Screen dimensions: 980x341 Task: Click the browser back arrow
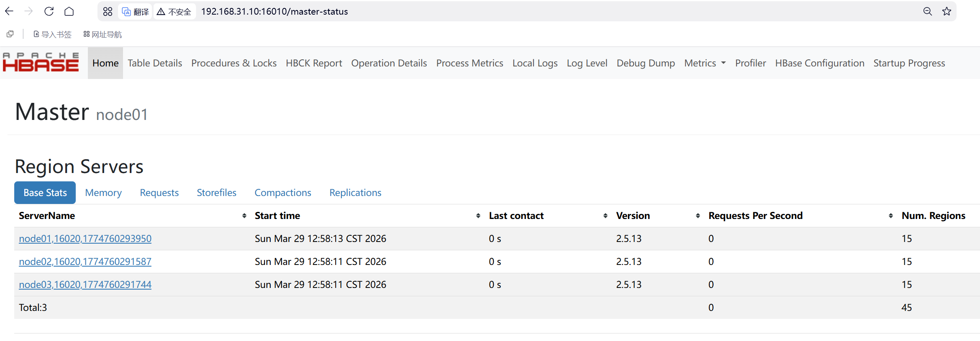[x=9, y=11]
